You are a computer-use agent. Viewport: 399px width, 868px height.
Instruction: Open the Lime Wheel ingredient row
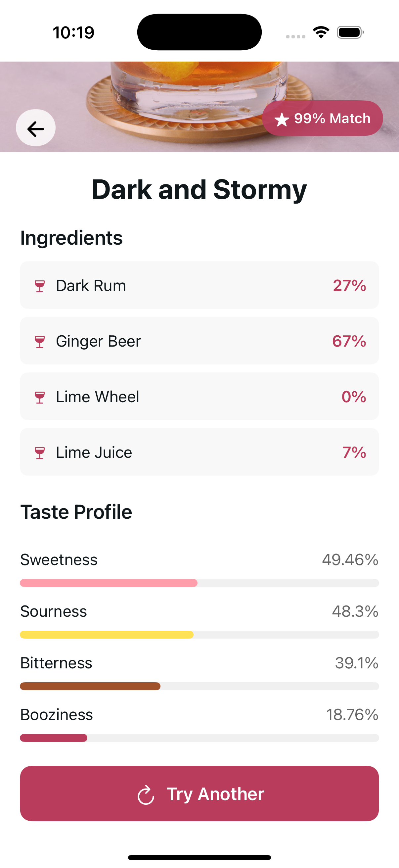(x=199, y=396)
